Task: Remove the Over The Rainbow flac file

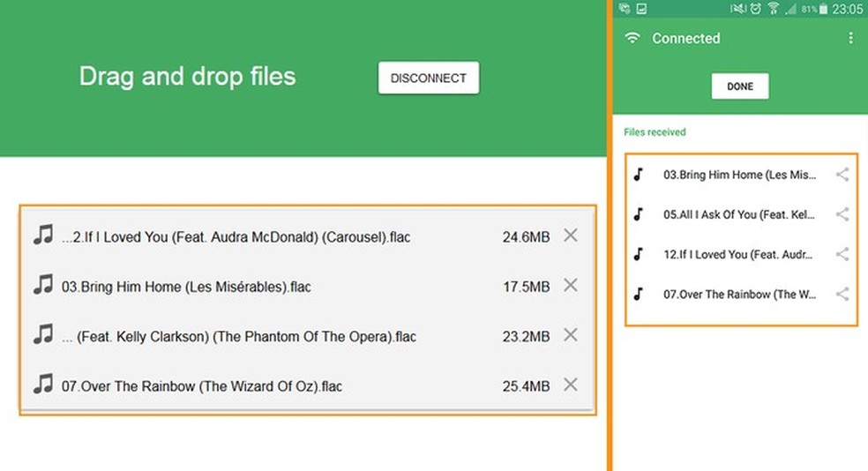Action: (x=570, y=385)
